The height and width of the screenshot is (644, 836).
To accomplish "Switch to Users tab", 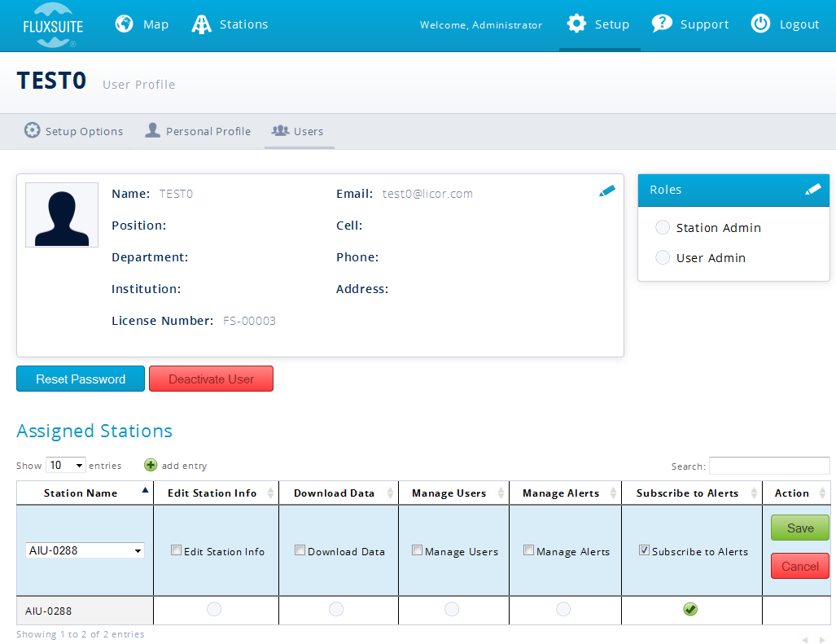I will tap(299, 131).
